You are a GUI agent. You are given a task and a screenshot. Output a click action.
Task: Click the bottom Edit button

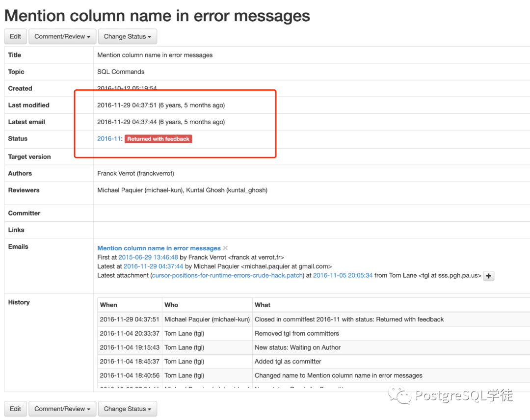15,409
